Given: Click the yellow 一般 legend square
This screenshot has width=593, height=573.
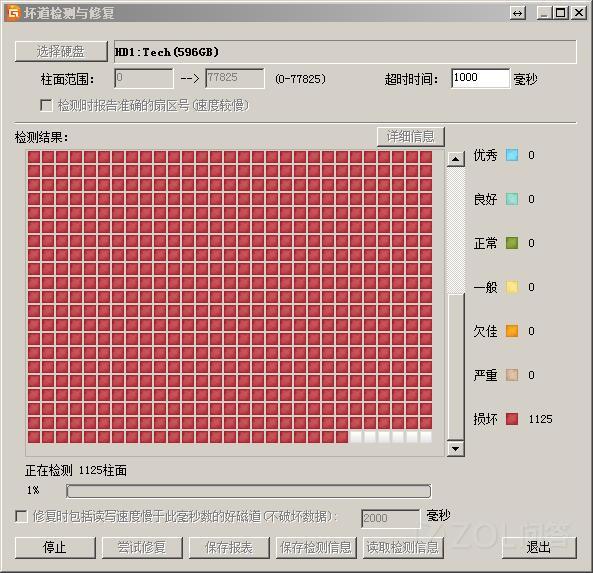Looking at the screenshot, I should point(512,287).
